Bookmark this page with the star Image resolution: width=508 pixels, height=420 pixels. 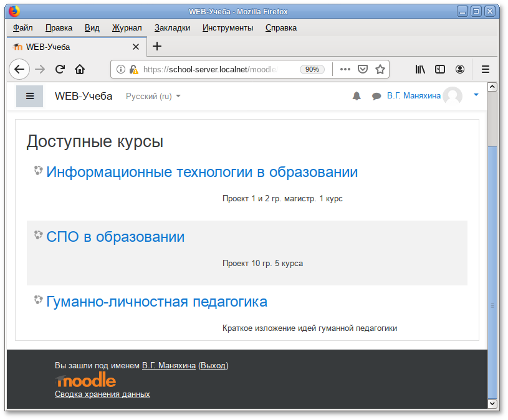coord(380,69)
